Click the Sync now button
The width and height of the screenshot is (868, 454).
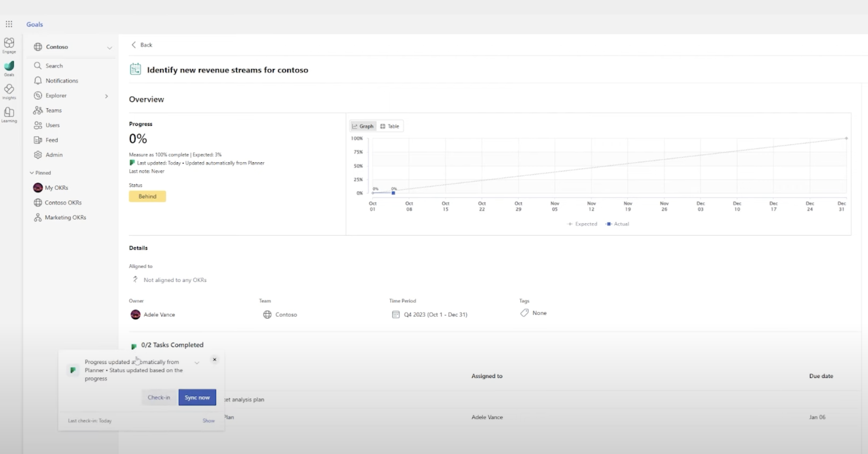[x=197, y=397]
